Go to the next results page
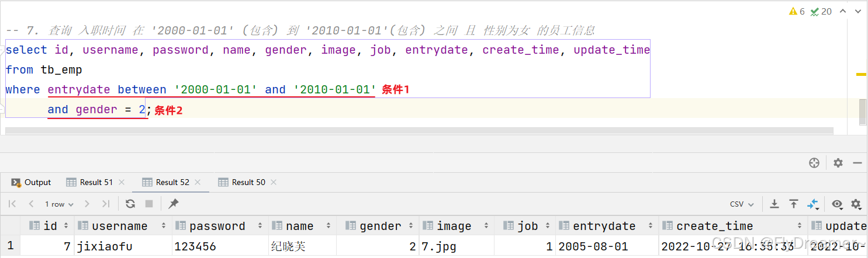Screen dimensions: 868x258 click(87, 204)
